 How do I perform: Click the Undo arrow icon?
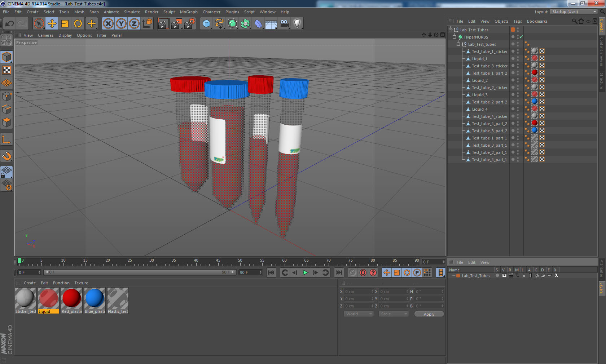[9, 24]
